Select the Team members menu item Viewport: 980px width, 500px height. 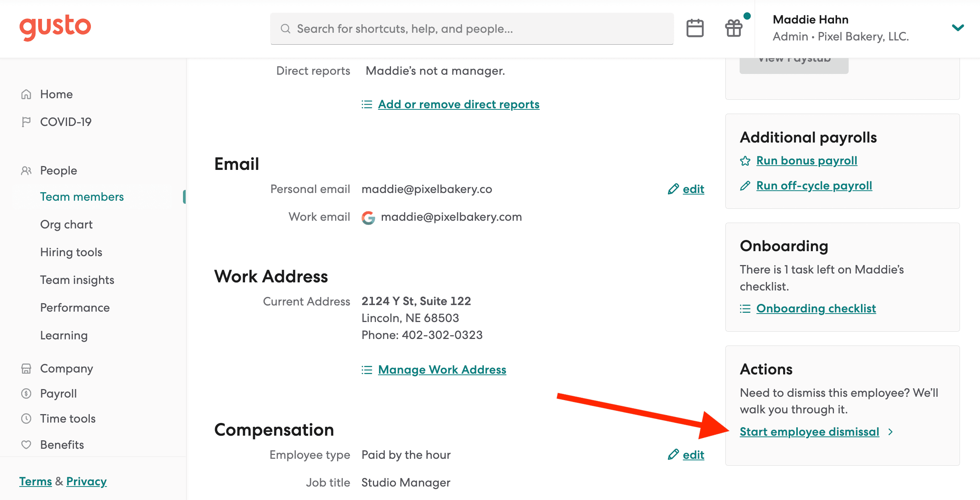coord(82,196)
